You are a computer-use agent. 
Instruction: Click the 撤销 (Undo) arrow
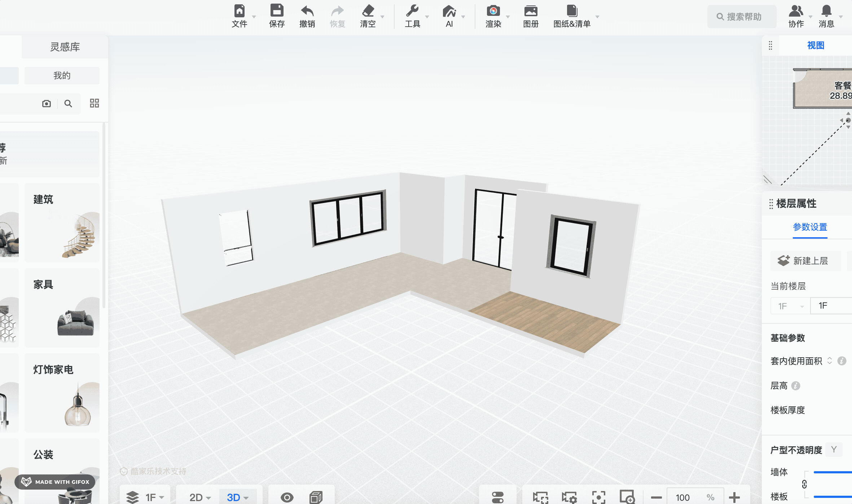coord(307,11)
